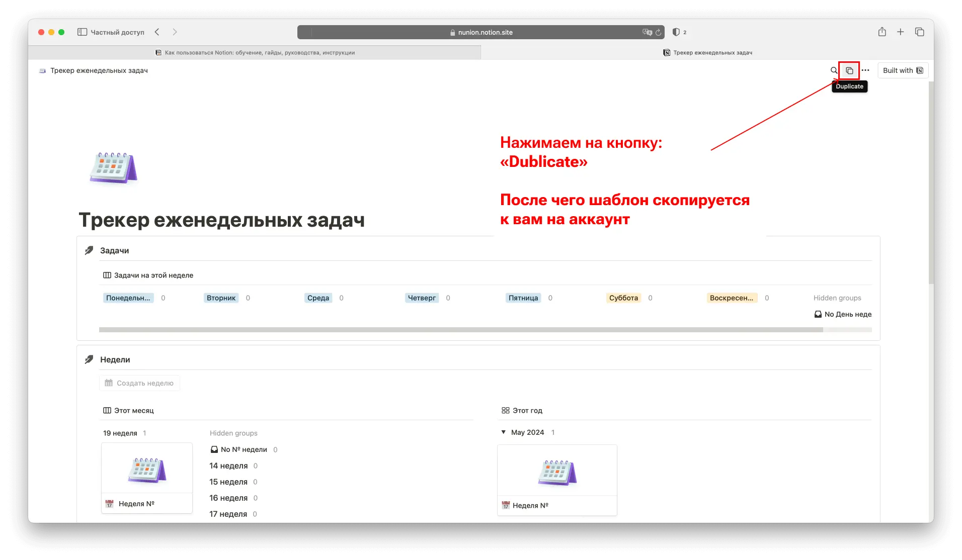962x560 pixels.
Task: Click the "Built with Notion" button
Action: pos(903,70)
